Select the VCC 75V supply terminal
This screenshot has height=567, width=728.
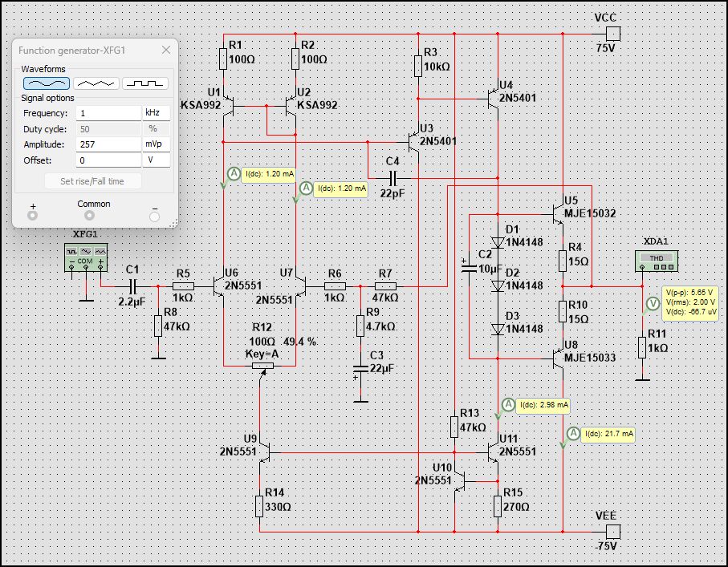click(x=613, y=34)
